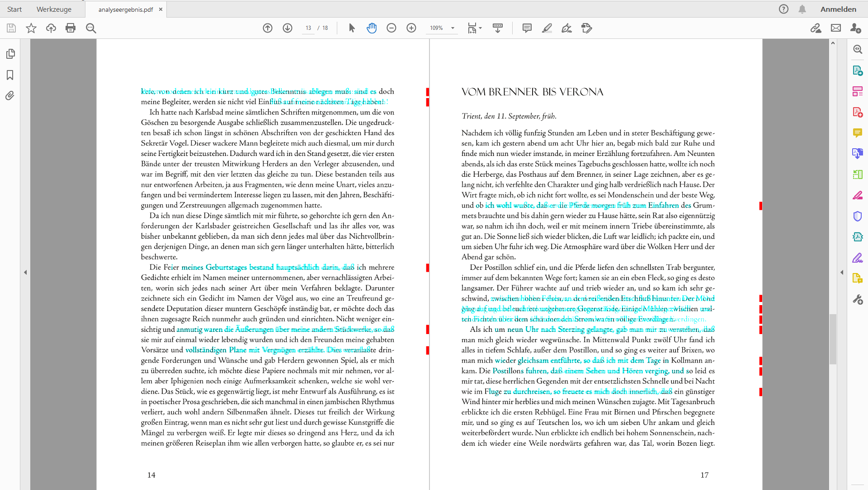Open the sign document tool
Screen dimensions: 868x490
tap(566, 28)
